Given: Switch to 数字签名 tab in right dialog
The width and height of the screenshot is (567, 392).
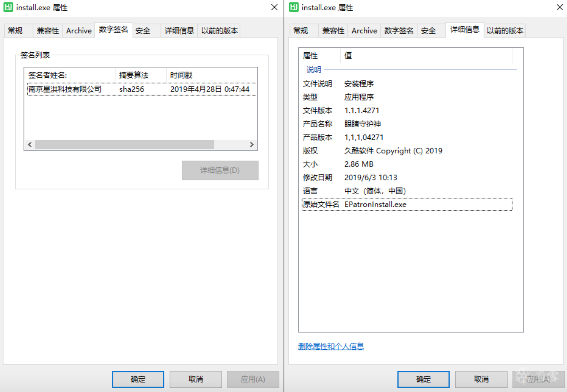Looking at the screenshot, I should point(399,31).
